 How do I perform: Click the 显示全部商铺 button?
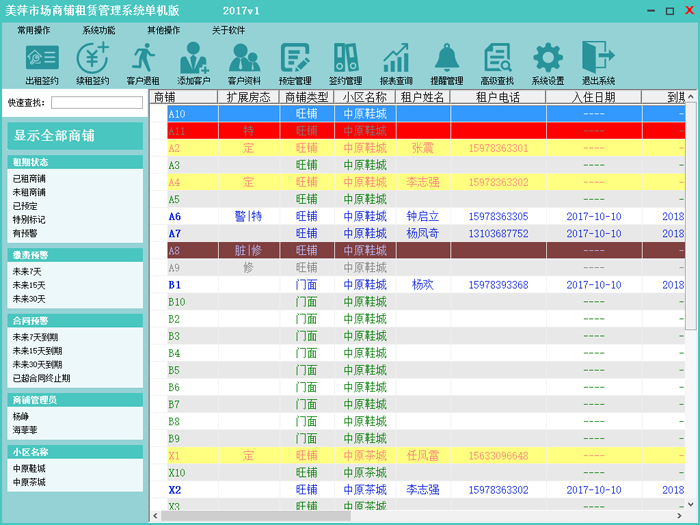[75, 135]
